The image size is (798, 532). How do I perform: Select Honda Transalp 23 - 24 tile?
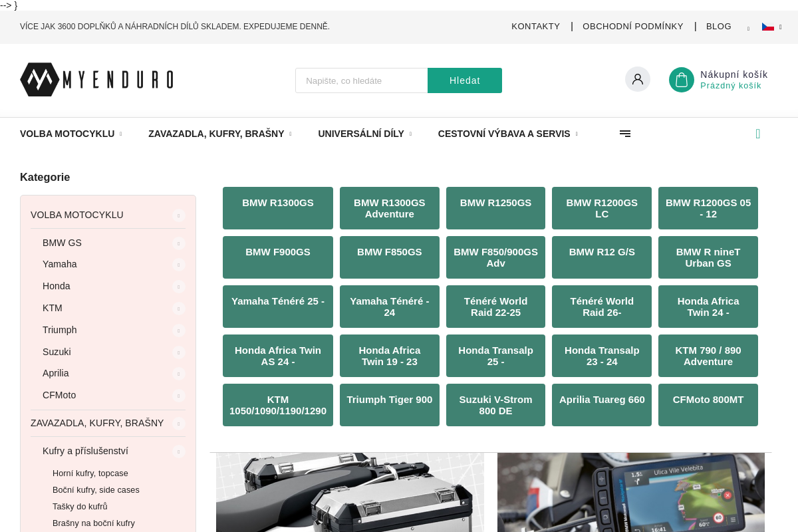pyautogui.click(x=602, y=356)
